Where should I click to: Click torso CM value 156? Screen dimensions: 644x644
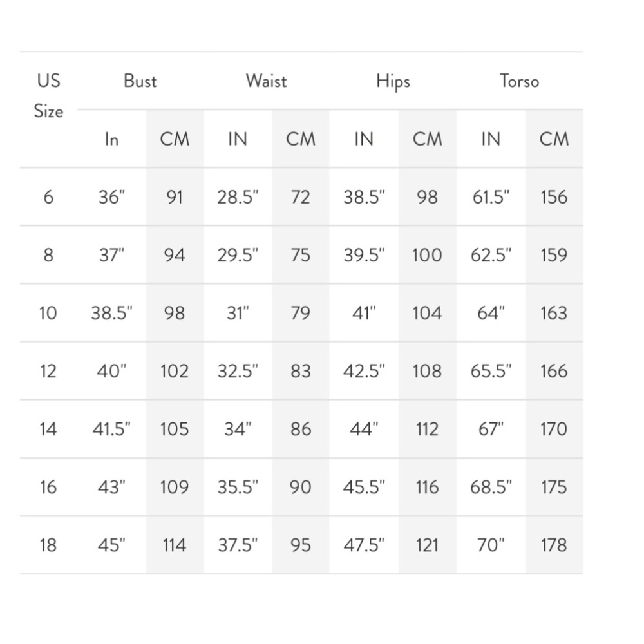554,197
